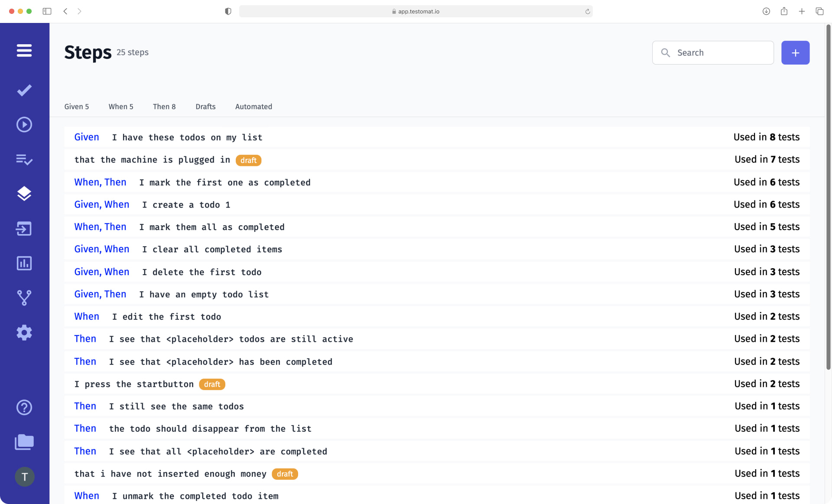Image resolution: width=832 pixels, height=504 pixels.
Task: View Analytics via the bar chart icon
Action: point(24,263)
